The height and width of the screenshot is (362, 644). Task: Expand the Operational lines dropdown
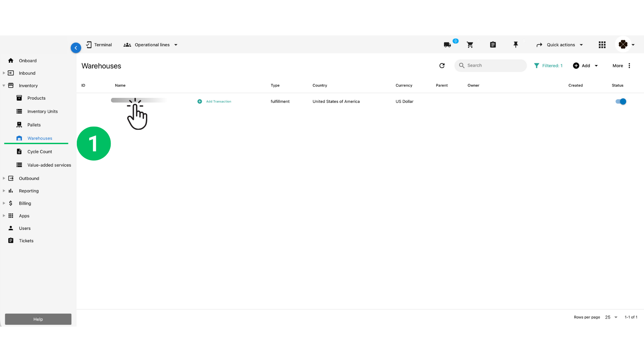click(151, 45)
